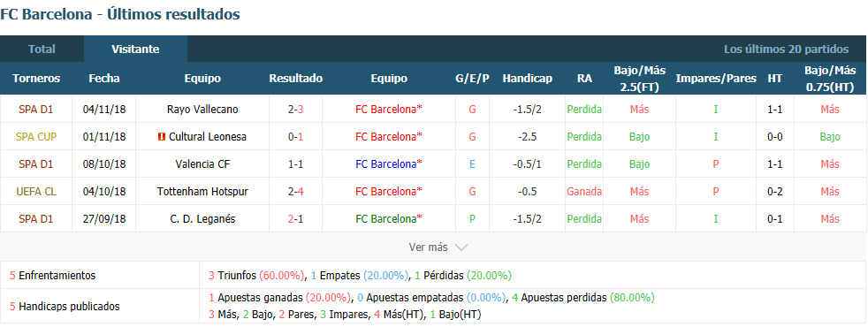Click the SPA CUP tournament label
The image size is (868, 327).
click(x=36, y=137)
